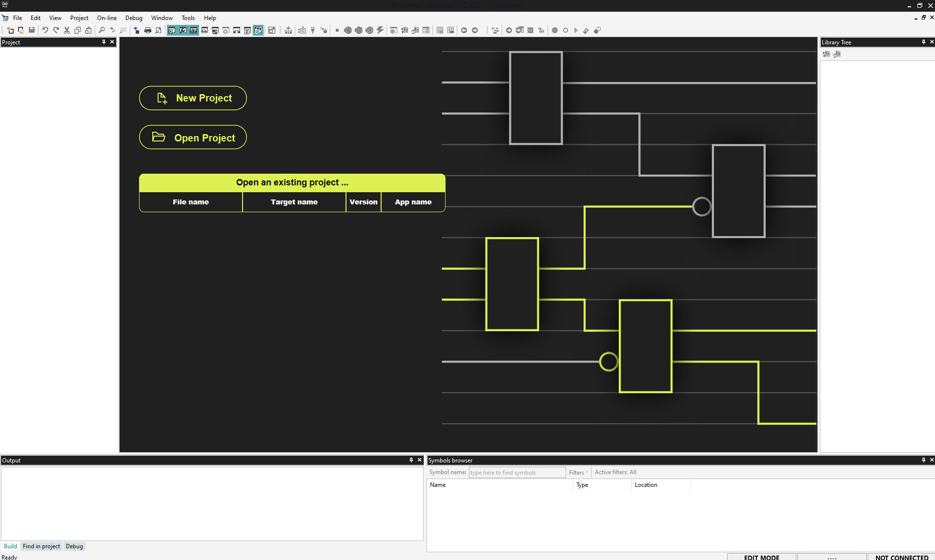
Task: Open the On-line menu
Action: tap(107, 18)
